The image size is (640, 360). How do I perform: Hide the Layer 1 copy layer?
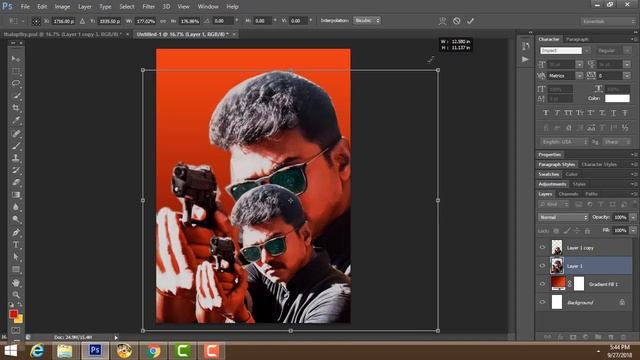pyautogui.click(x=542, y=247)
